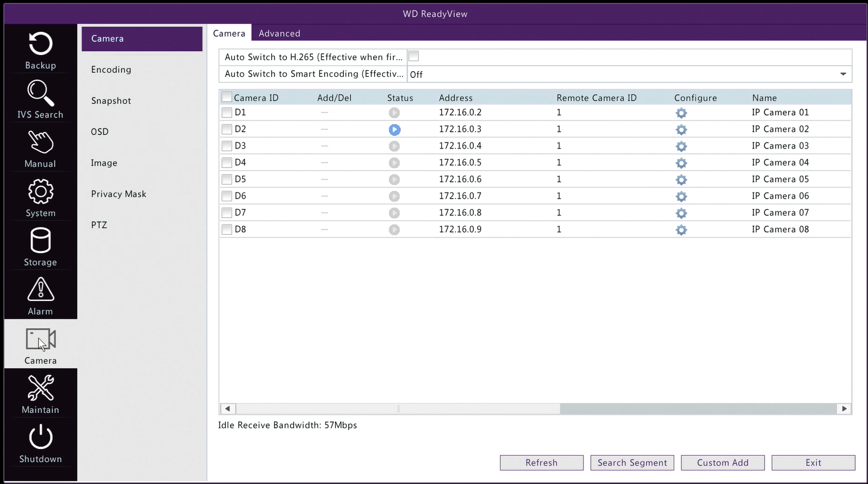
Task: Play live view status for D1
Action: pyautogui.click(x=394, y=113)
